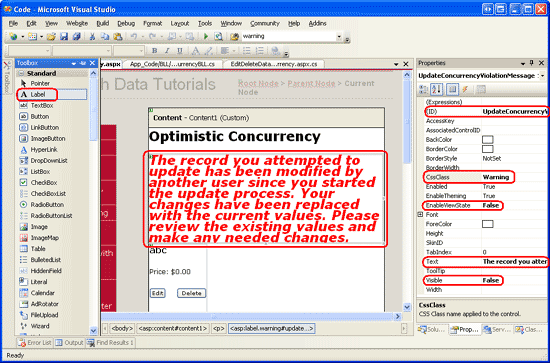This screenshot has width=550, height=363.
Task: Click the Delete button in the designer
Action: [192, 293]
